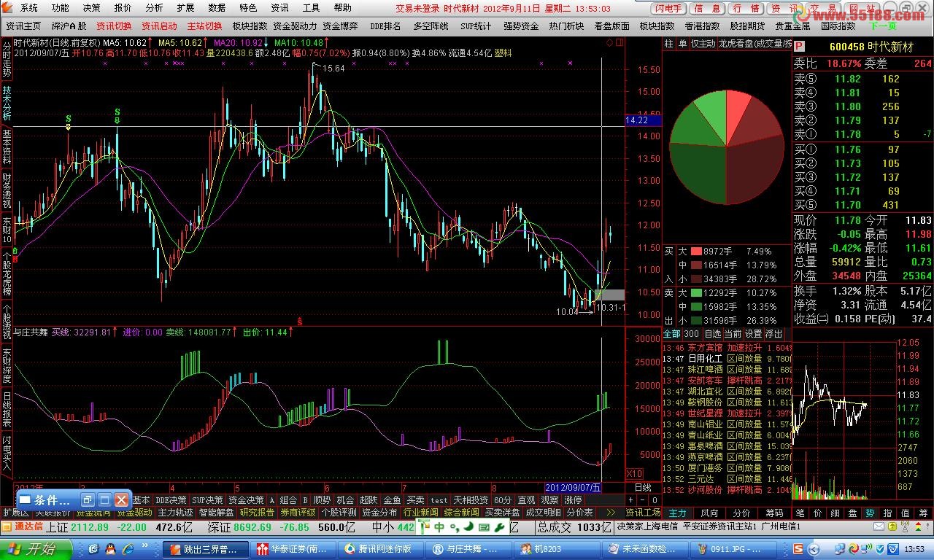The width and height of the screenshot is (934, 560).
Task: Switch to the 主力 panel tab
Action: point(677,513)
